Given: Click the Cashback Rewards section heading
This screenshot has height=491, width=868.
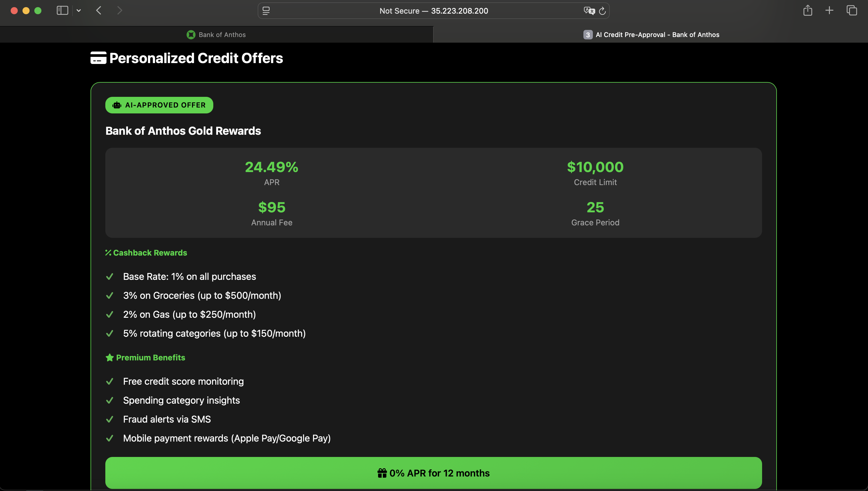Looking at the screenshot, I should [x=146, y=253].
